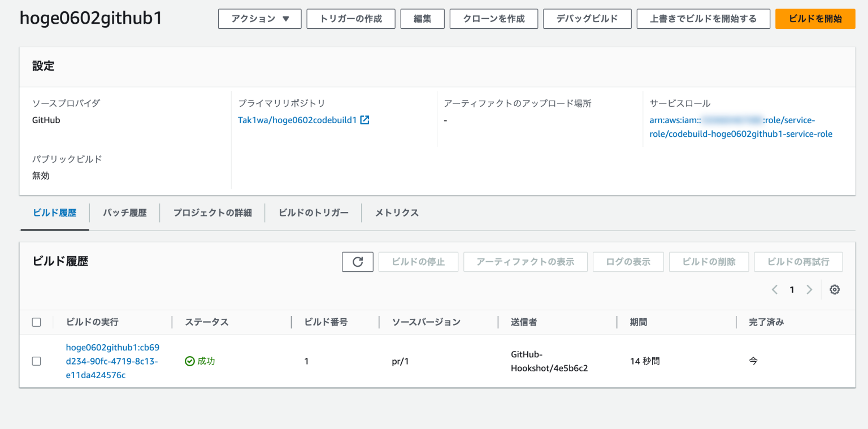Open the build history preferences gear

click(835, 289)
